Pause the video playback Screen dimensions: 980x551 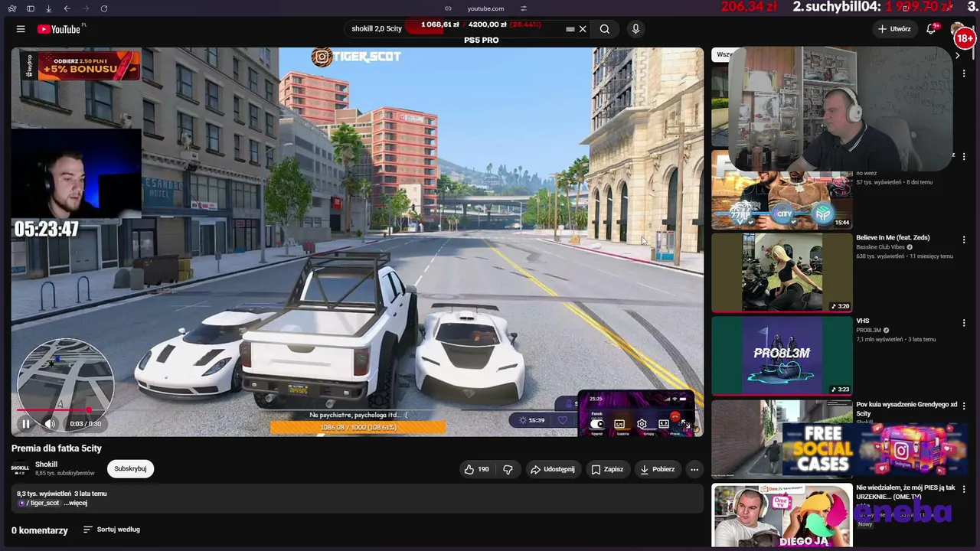click(x=25, y=423)
